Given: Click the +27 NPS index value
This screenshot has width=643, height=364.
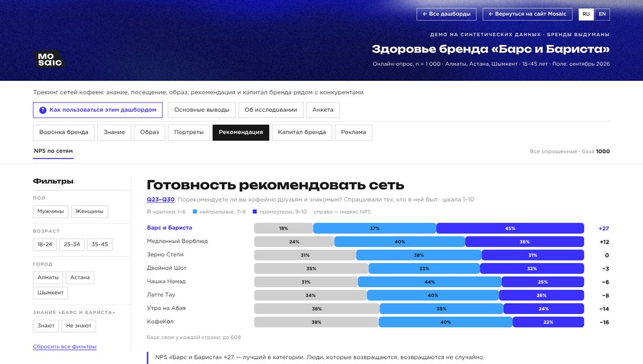Looking at the screenshot, I should tap(603, 229).
